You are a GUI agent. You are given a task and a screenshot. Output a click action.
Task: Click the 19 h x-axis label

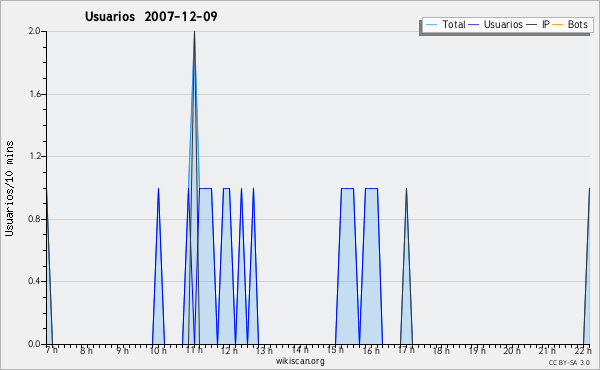tap(477, 350)
